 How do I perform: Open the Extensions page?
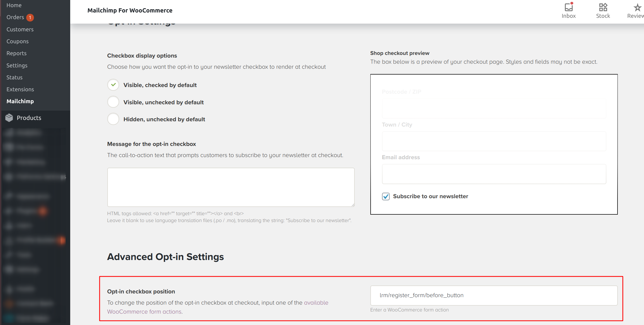(20, 89)
